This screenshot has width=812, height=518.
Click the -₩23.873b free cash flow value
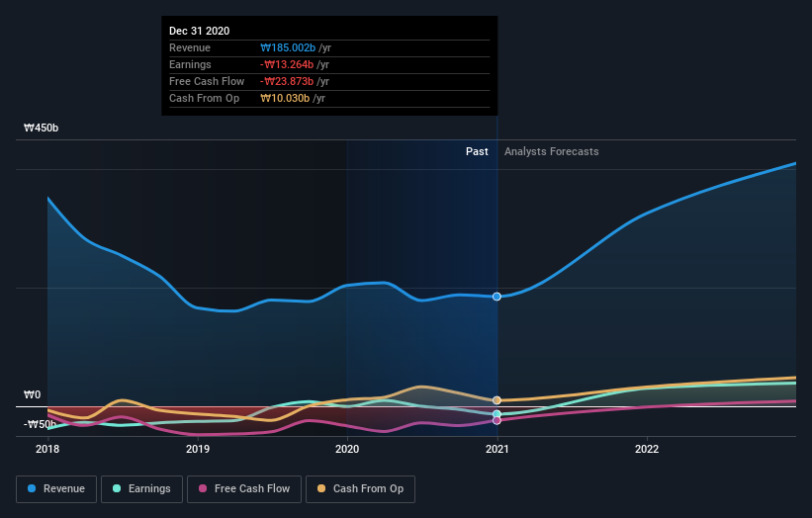click(287, 81)
